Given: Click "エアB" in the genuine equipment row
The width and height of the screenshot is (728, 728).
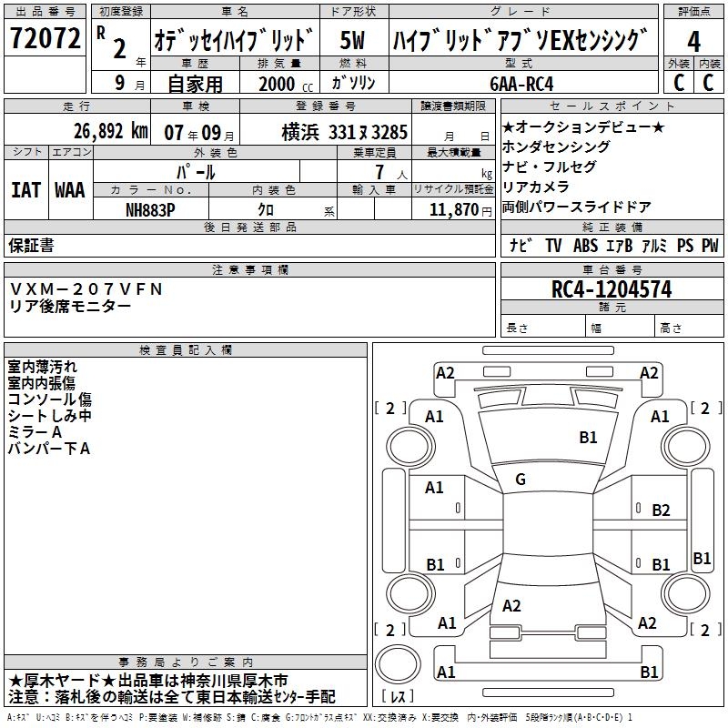Looking at the screenshot, I should coord(620,245).
